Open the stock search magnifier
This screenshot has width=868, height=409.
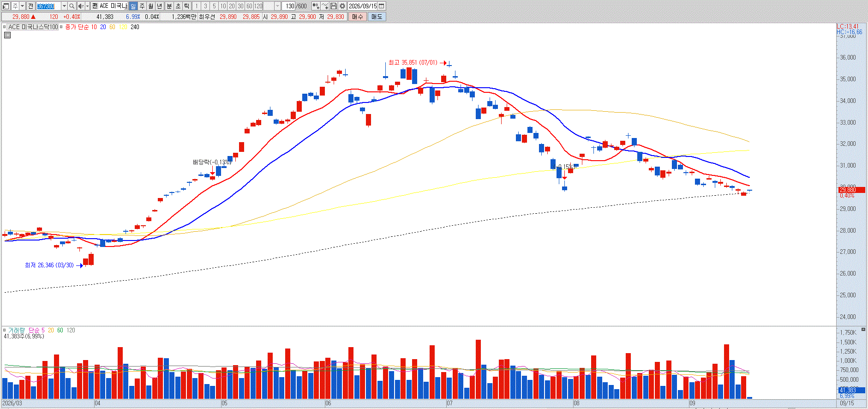pyautogui.click(x=72, y=6)
